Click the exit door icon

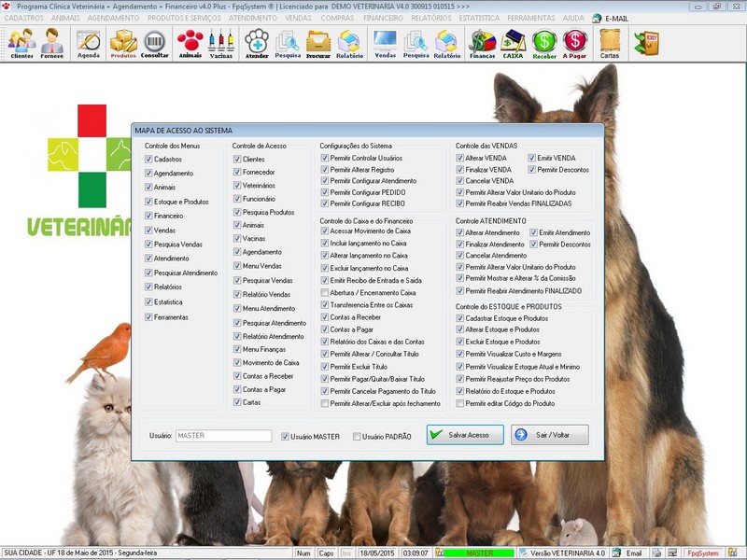(646, 43)
